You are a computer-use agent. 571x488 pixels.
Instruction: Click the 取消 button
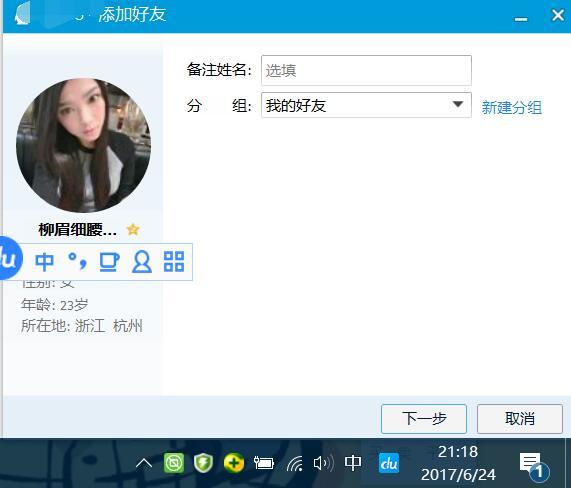(520, 419)
